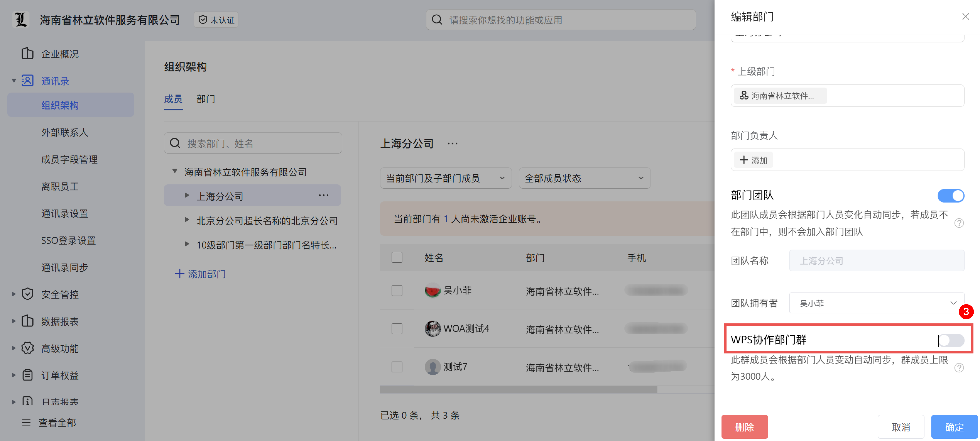Click the horizontal scrollbar under the member table
The image size is (980, 441).
click(x=518, y=390)
